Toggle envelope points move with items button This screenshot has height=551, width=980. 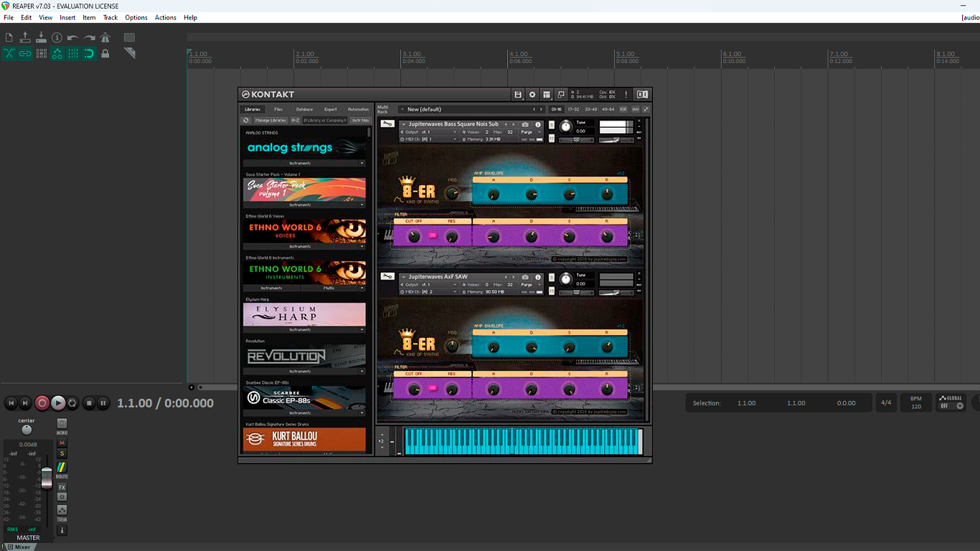pos(57,53)
